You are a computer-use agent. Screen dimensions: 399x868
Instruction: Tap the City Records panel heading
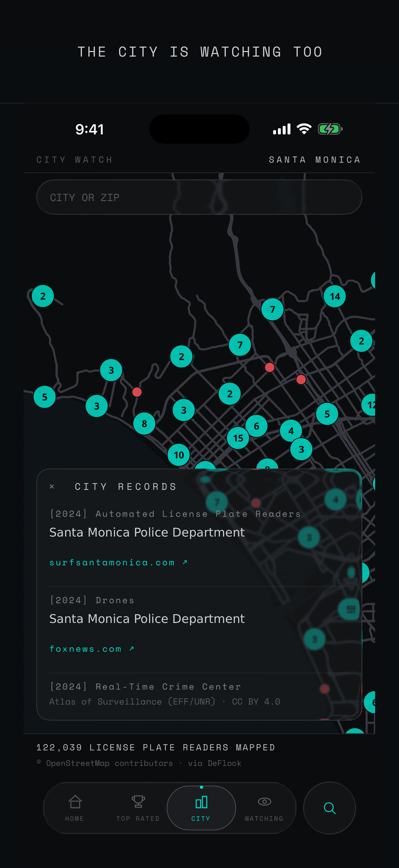pyautogui.click(x=125, y=486)
